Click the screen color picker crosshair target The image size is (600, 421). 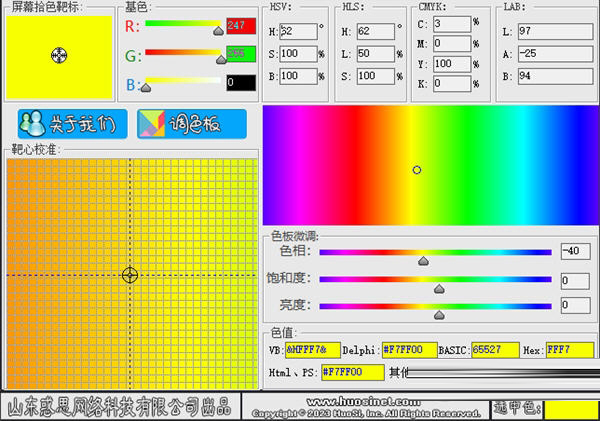point(58,56)
